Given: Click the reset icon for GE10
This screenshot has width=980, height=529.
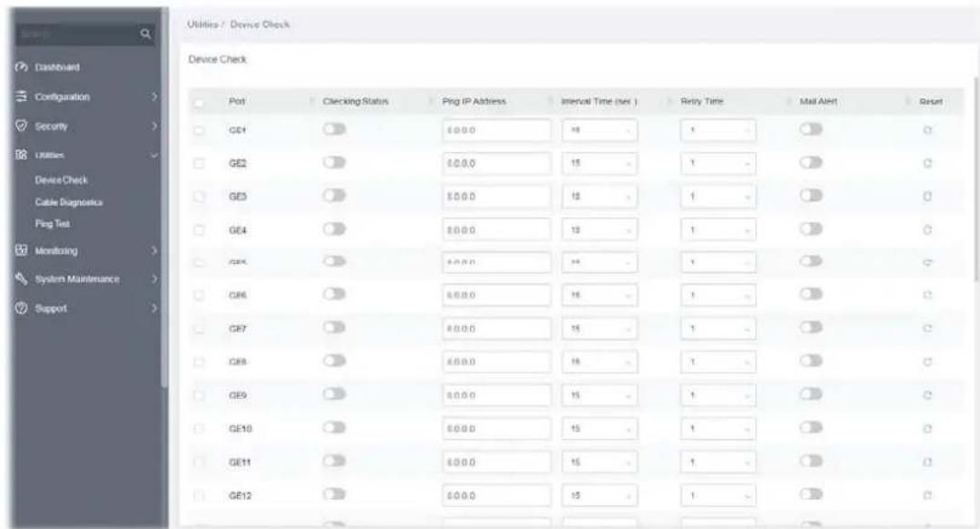Looking at the screenshot, I should [927, 429].
